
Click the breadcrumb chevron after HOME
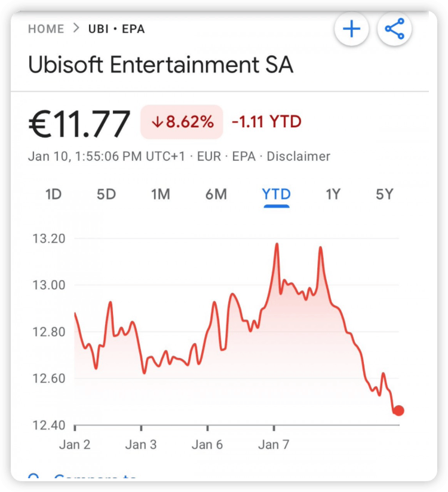click(76, 29)
